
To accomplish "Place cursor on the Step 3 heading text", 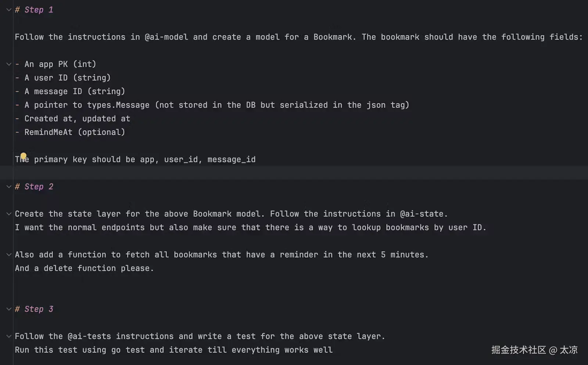I will 39,309.
